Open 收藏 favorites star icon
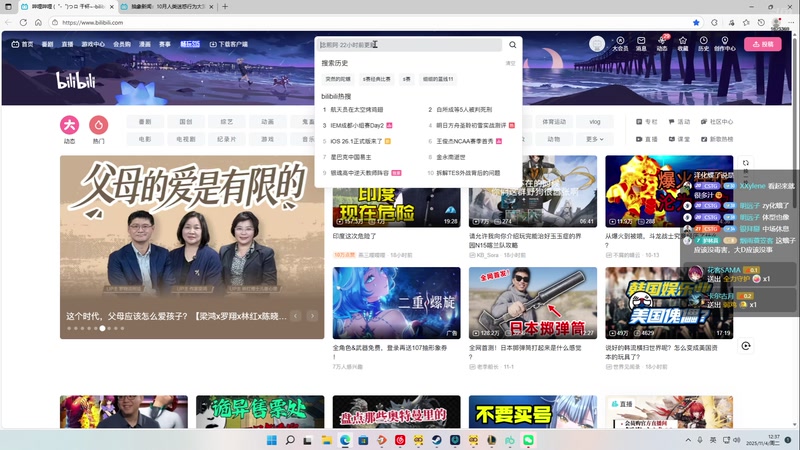The image size is (800, 450). click(683, 44)
